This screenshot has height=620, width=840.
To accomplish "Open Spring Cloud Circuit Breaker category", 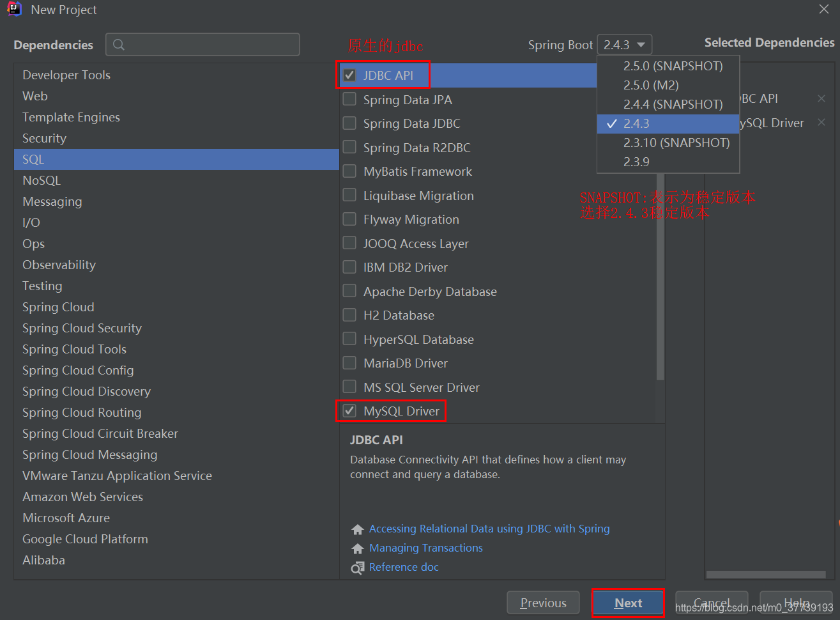I will point(176,433).
